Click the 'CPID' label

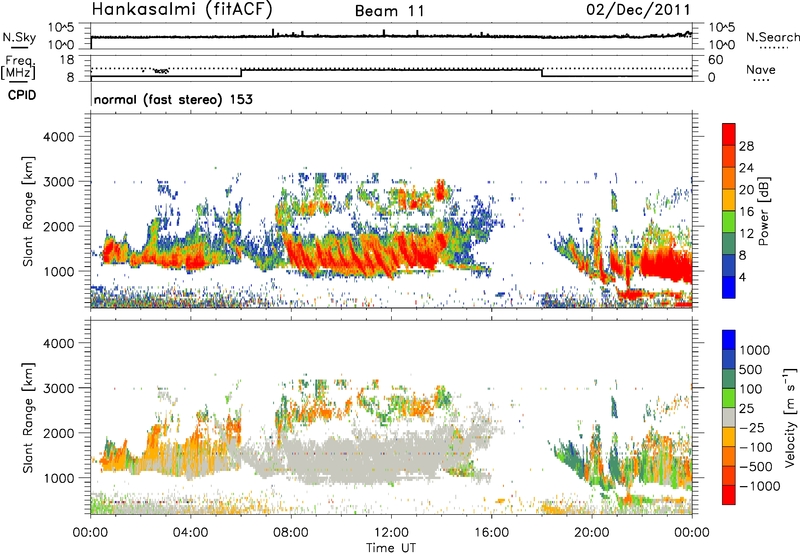coord(22,95)
